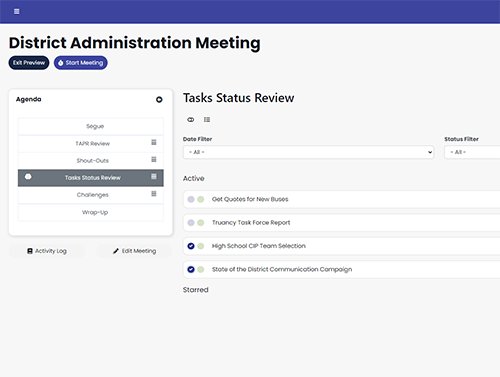This screenshot has width=500, height=377.
Task: Click the circle icon beside Agenda heading
Action: pos(159,99)
